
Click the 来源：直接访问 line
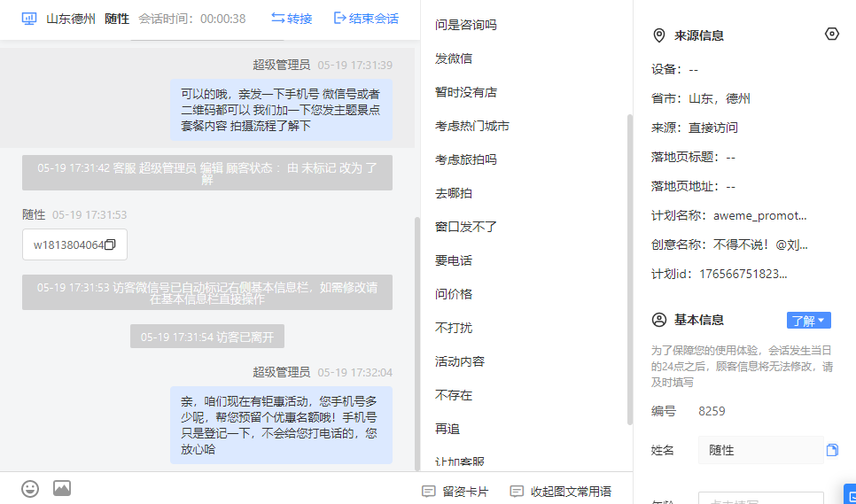click(695, 128)
